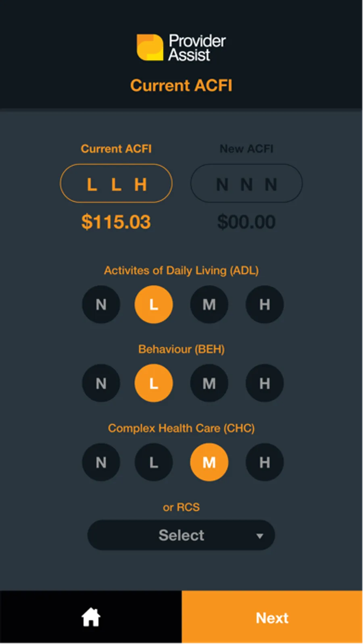Viewport: 363px width, 644px height.
Task: Tap the New ACFI N N N pill
Action: coord(246,183)
